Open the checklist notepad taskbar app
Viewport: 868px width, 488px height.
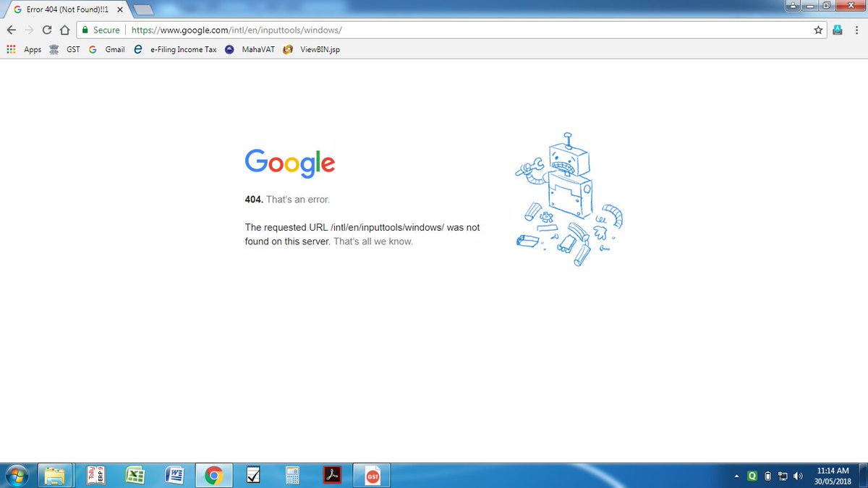(x=253, y=475)
